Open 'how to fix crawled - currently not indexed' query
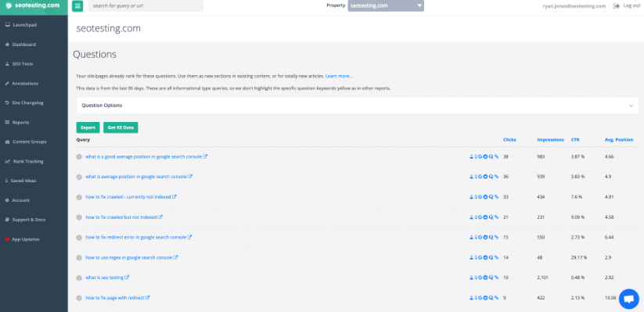Screen dimensions: 644x312 pos(128,196)
